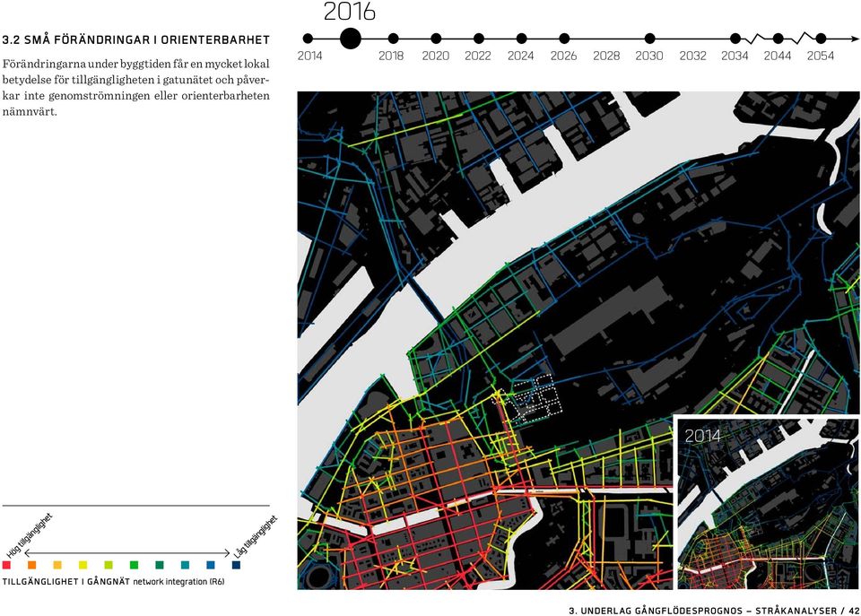Click the 'Låg tillgänglighet' legend label
The height and width of the screenshot is (616, 861).
(x=256, y=537)
